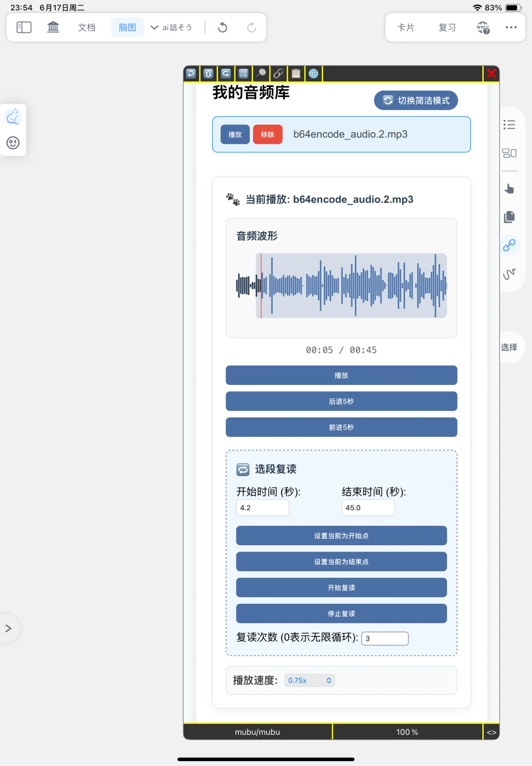
Task: Toggle the sidebar panel icon at top left
Action: tap(23, 27)
